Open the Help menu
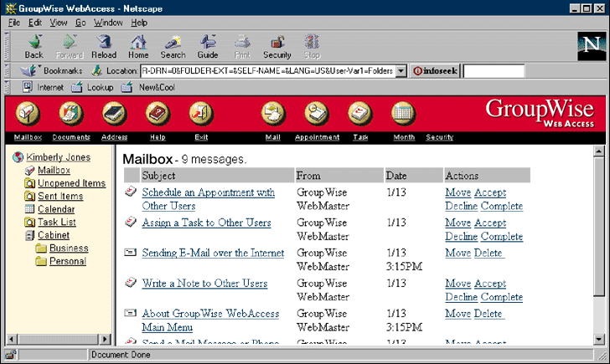610x364 pixels. pos(139,23)
